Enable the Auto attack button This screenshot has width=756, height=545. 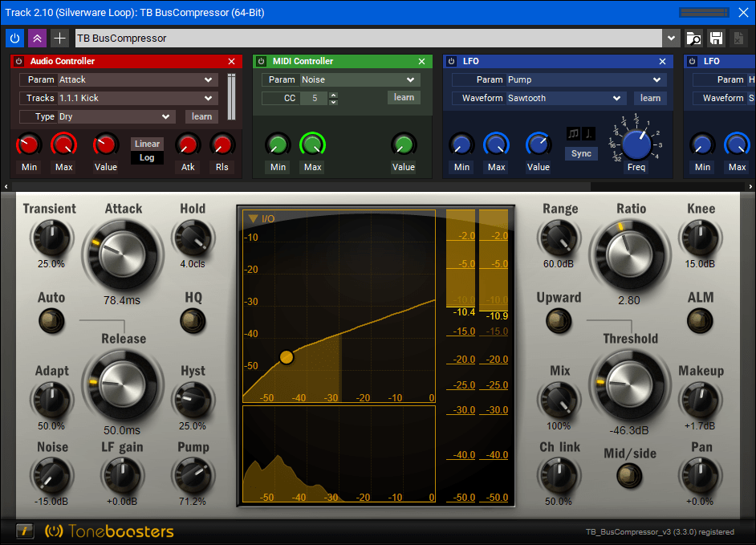point(51,321)
